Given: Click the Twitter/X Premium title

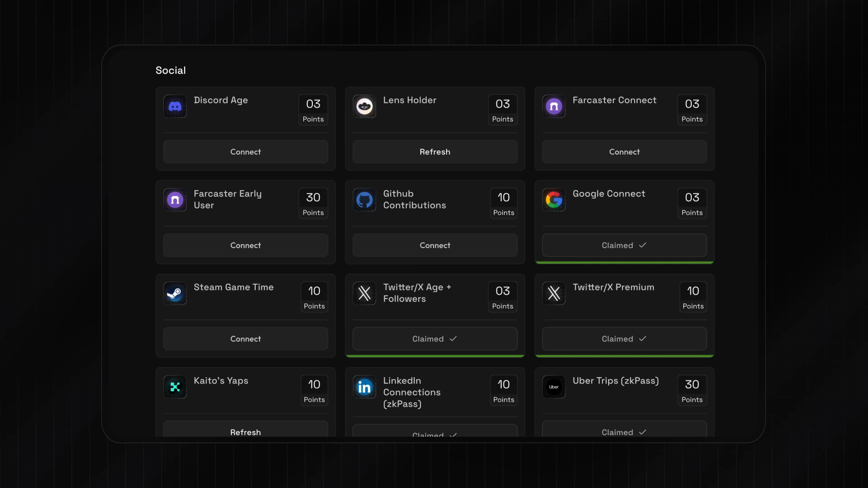Looking at the screenshot, I should (613, 287).
